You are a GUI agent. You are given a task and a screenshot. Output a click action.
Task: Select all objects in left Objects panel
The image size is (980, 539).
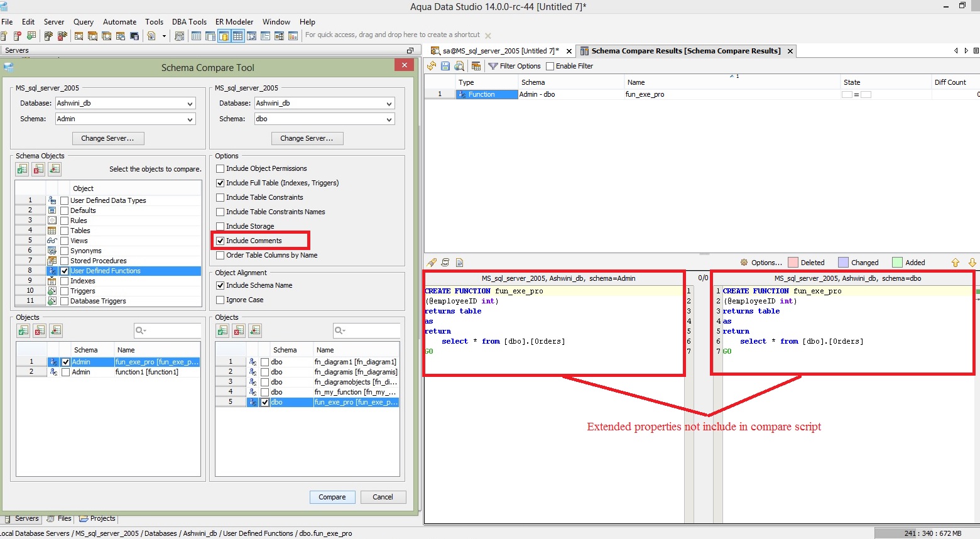24,330
